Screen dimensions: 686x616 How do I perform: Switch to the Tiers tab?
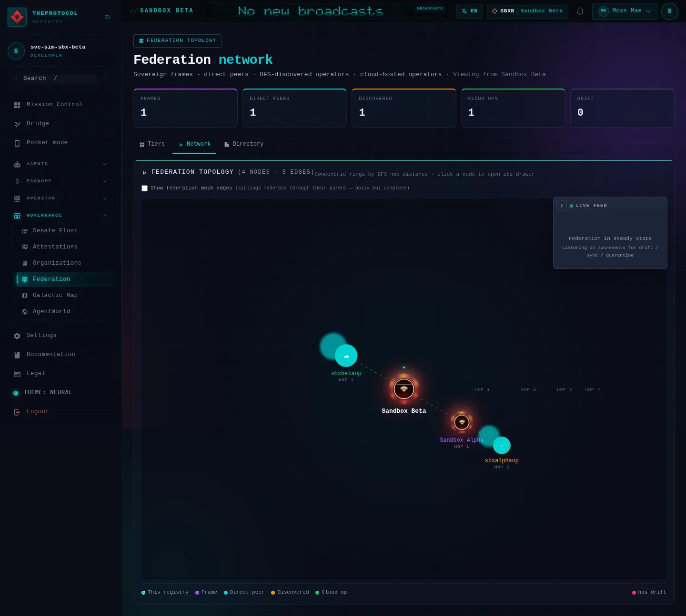(x=152, y=144)
